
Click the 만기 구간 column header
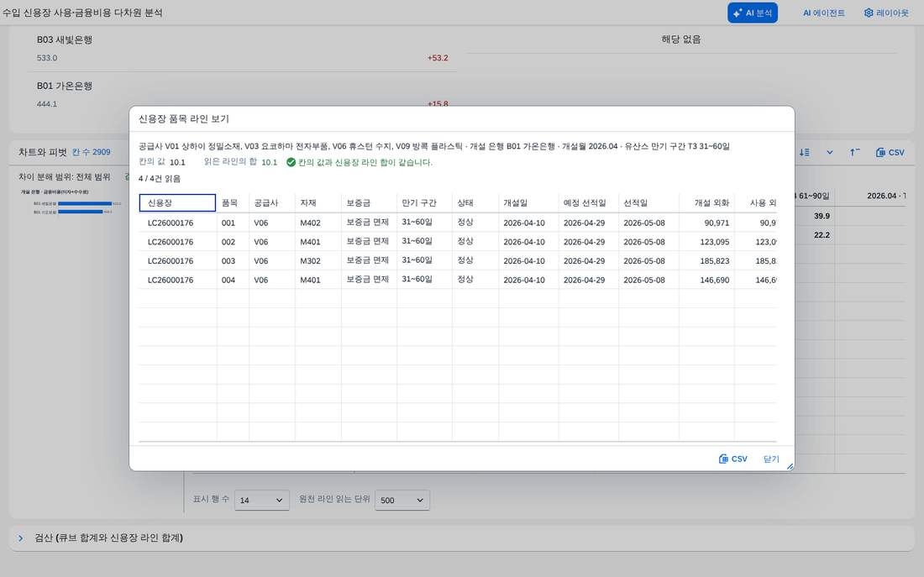tap(424, 202)
